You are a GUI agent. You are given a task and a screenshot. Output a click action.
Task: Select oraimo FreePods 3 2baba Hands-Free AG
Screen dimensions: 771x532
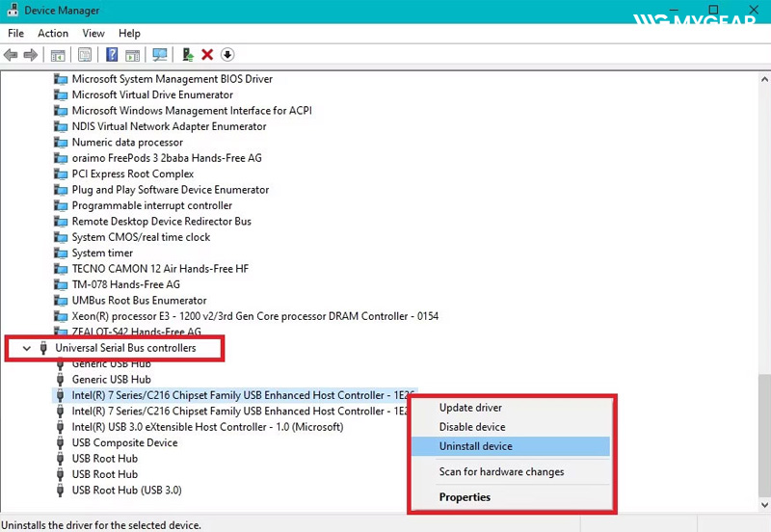click(167, 158)
